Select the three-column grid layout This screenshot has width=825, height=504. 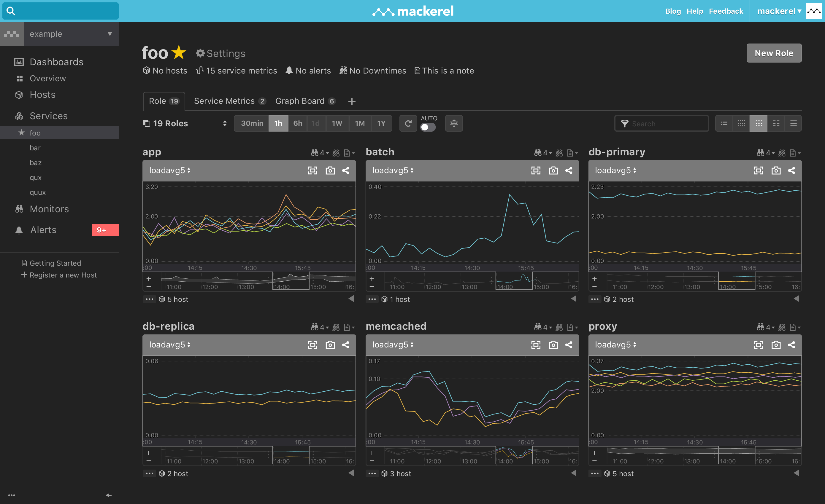pos(759,123)
